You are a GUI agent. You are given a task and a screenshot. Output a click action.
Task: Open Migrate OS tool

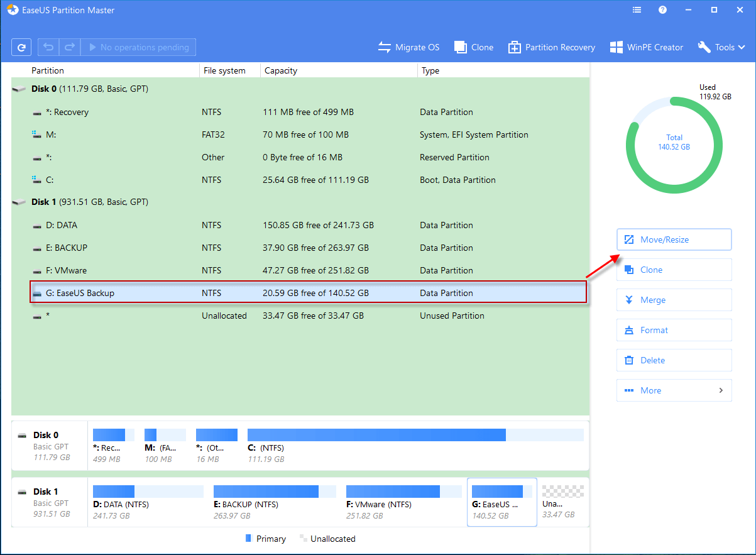click(x=408, y=47)
